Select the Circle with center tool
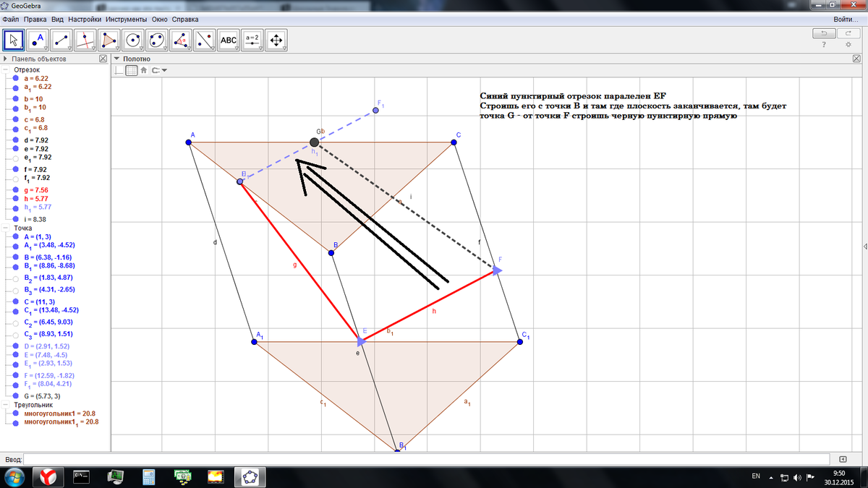The width and height of the screenshot is (868, 488). pyautogui.click(x=132, y=40)
